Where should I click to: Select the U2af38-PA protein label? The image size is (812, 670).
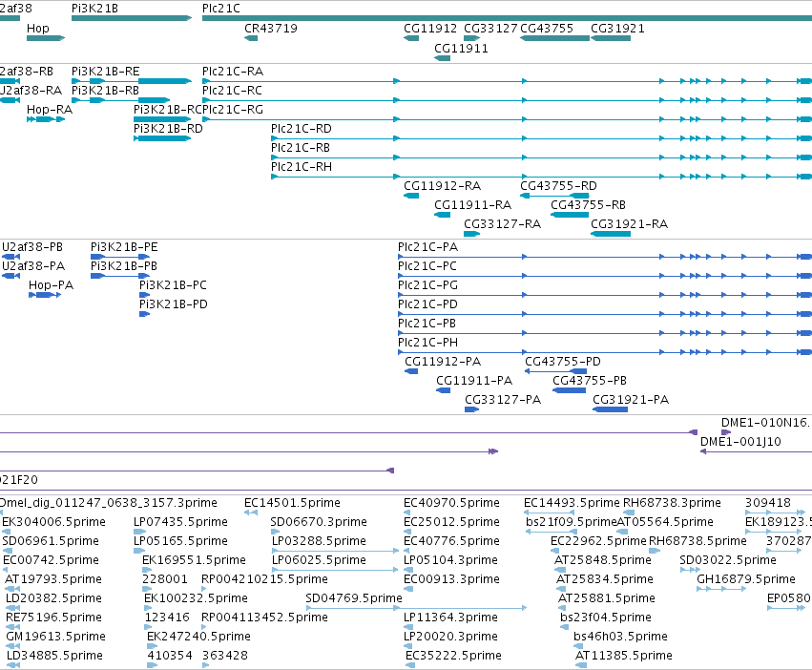[33, 266]
